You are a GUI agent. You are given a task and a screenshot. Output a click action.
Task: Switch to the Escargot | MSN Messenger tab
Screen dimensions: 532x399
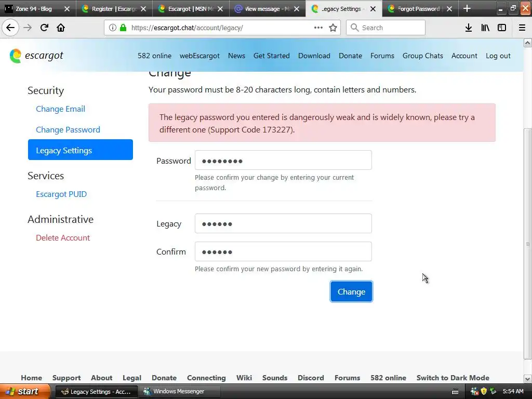click(x=191, y=9)
